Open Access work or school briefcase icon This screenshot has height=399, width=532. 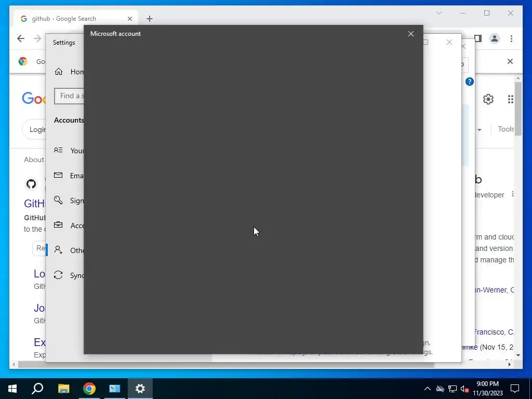pyautogui.click(x=58, y=225)
